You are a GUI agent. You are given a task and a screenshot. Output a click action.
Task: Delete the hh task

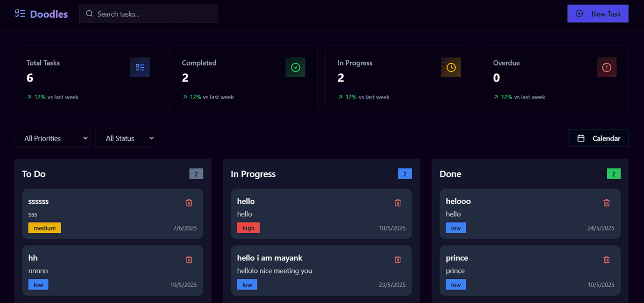(189, 260)
